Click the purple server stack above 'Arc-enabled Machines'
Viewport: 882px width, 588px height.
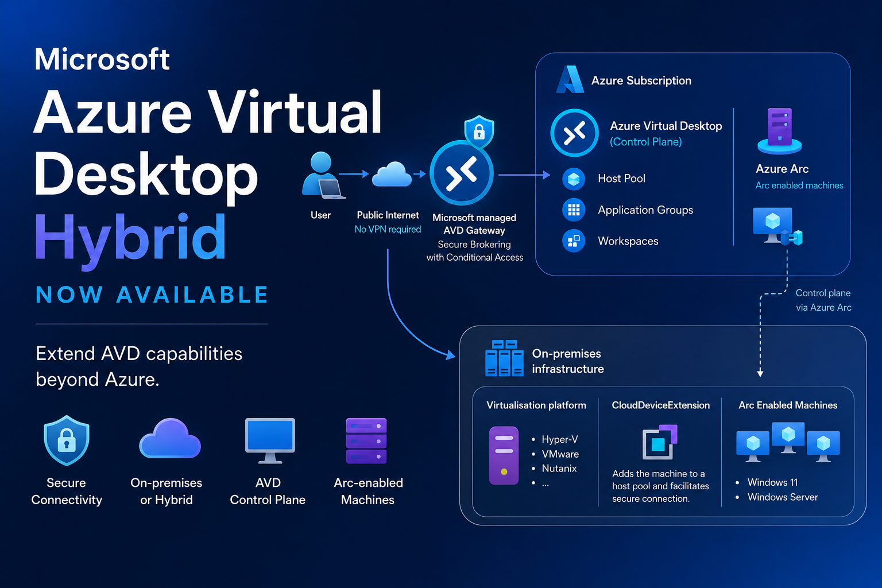366,440
